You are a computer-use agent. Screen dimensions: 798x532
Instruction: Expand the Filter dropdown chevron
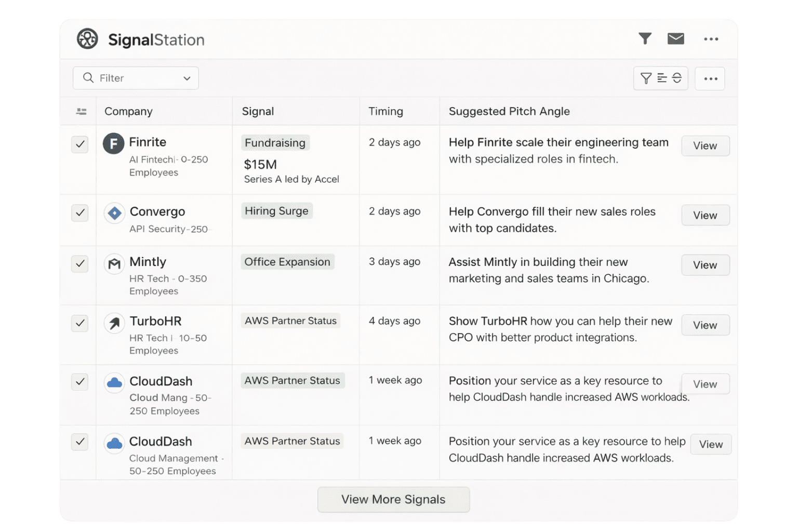(187, 78)
